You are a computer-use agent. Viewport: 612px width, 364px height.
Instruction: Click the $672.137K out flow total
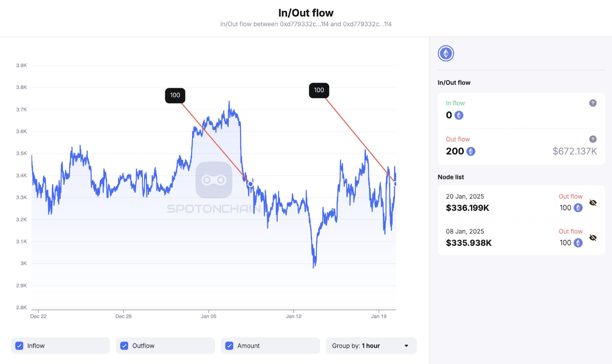574,152
